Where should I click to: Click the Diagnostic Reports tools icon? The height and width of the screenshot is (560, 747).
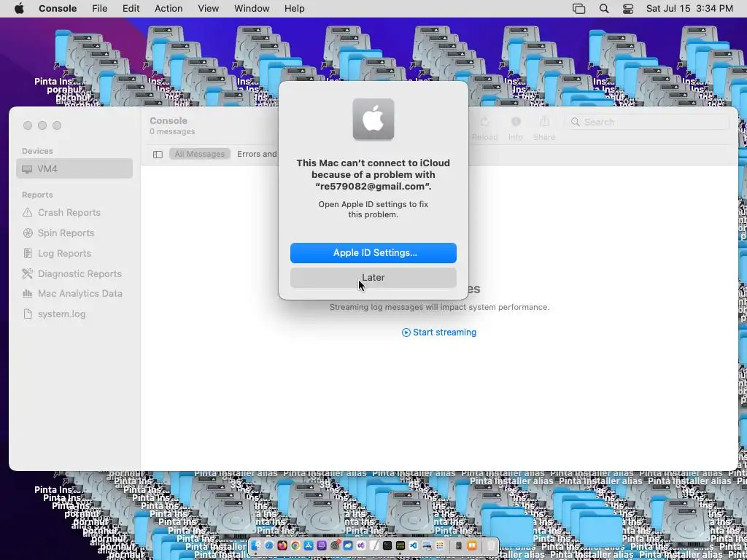(x=28, y=273)
